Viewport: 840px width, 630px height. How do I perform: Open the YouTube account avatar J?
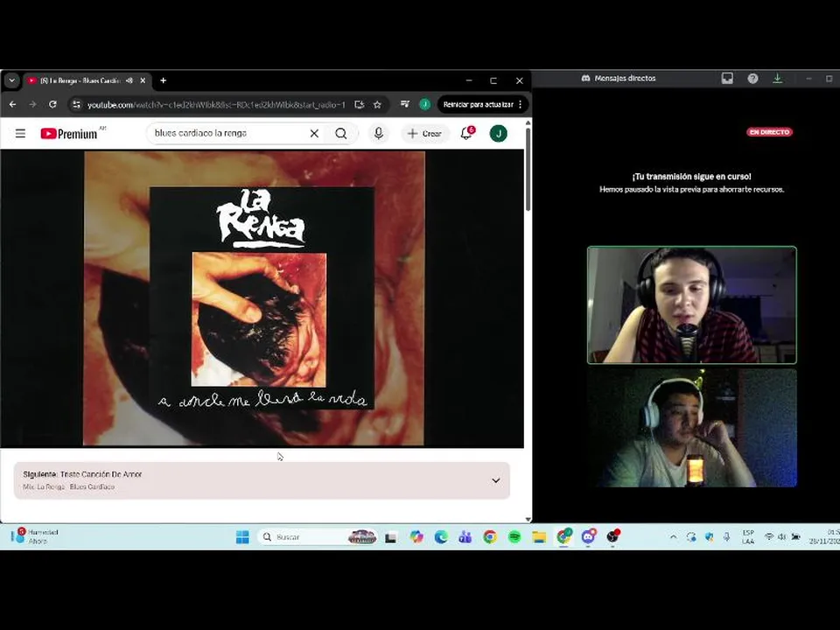(x=498, y=133)
